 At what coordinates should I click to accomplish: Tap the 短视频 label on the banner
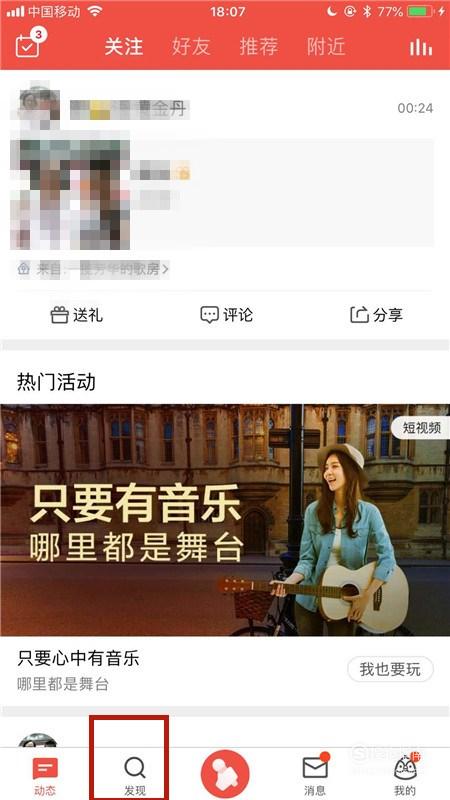click(421, 428)
